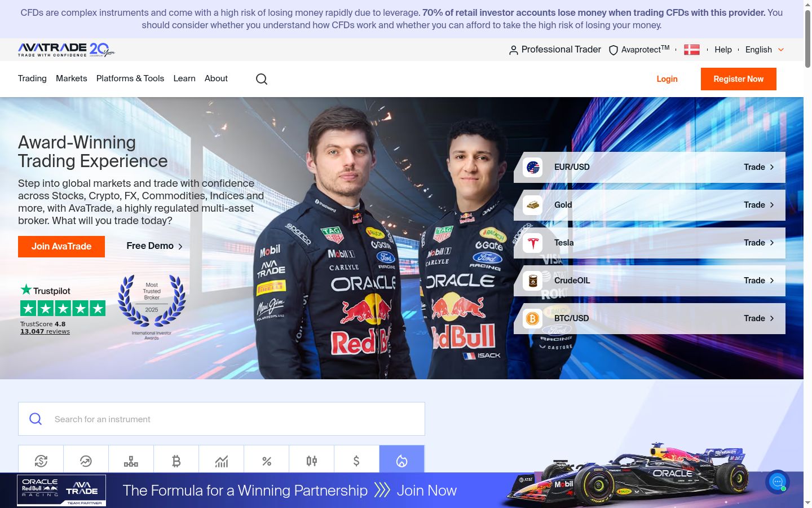Click Trade on the BTC/USD row

tap(759, 318)
